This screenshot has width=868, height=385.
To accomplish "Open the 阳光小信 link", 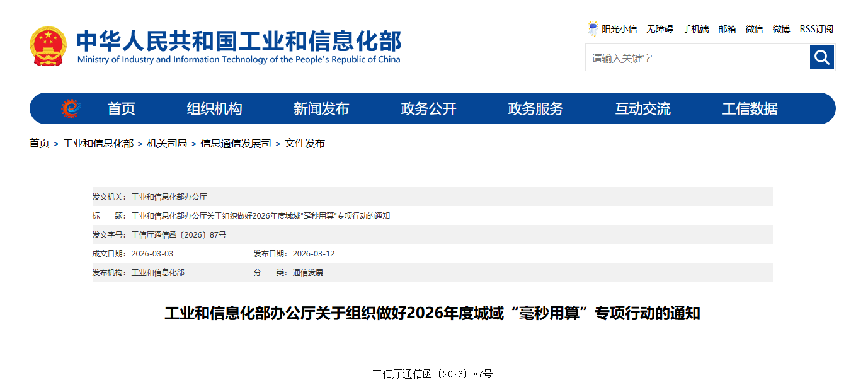I will click(x=619, y=29).
